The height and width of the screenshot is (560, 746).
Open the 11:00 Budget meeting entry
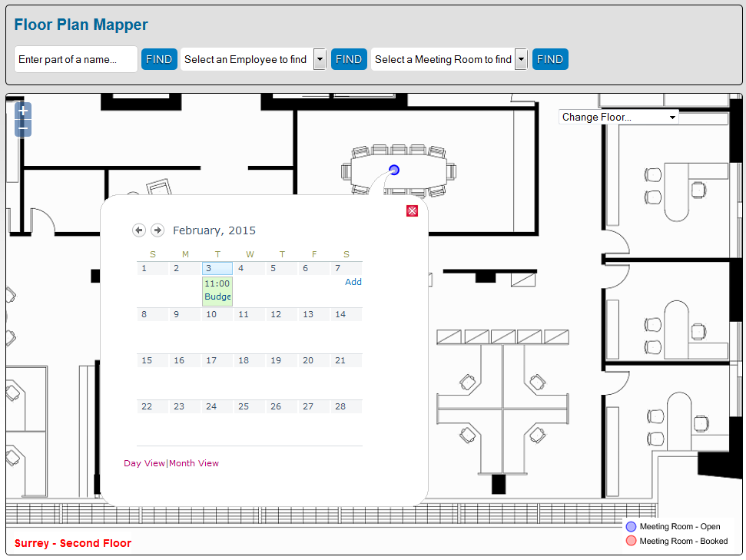coord(217,290)
